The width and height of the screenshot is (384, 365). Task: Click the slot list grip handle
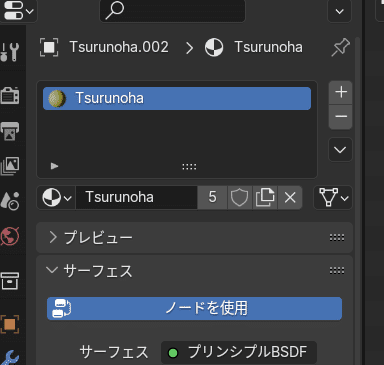click(x=189, y=167)
